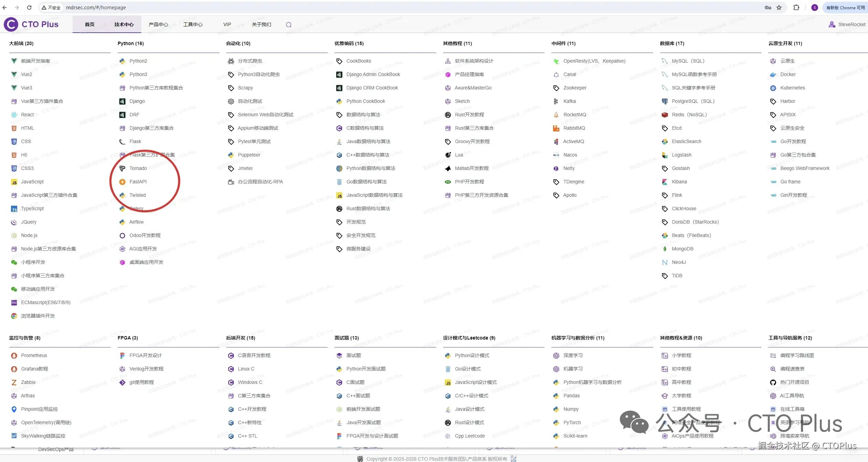Click the browser address bar URL
868x462 pixels.
click(96, 8)
